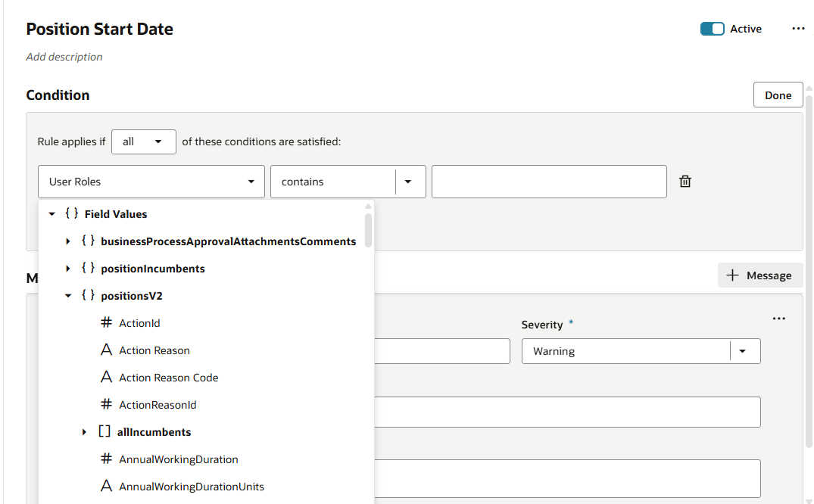The height and width of the screenshot is (504, 814).
Task: Select Action Reason Code field
Action: click(169, 378)
